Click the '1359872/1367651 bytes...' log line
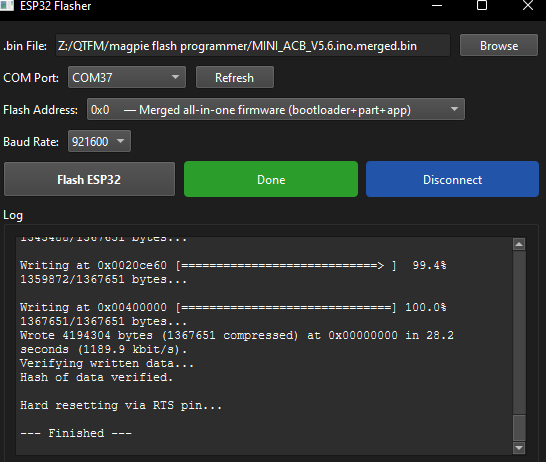This screenshot has height=462, width=546. coord(103,280)
